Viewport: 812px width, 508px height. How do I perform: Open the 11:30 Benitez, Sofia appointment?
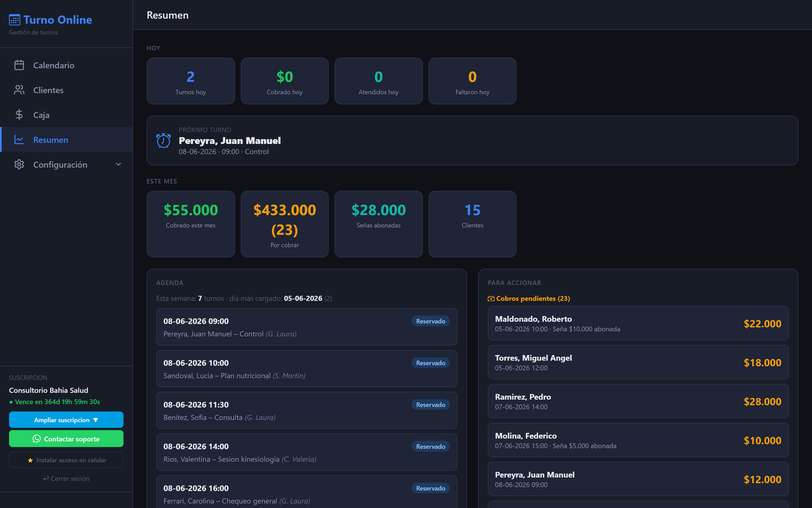(307, 410)
